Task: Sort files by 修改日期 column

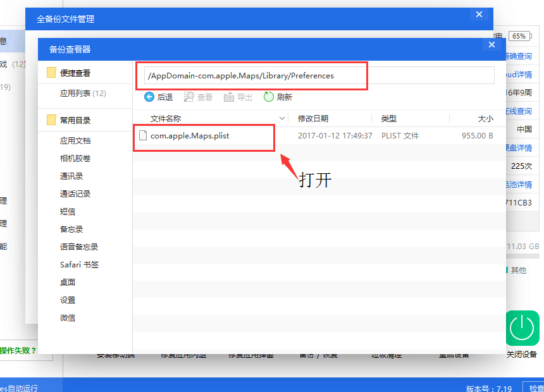Action: tap(313, 119)
